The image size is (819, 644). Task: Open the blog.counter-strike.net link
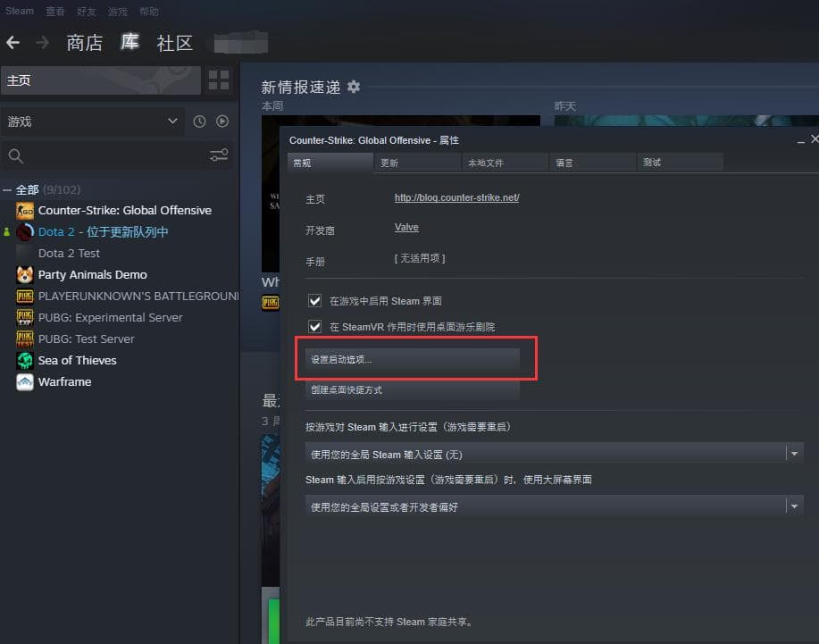[x=457, y=197]
